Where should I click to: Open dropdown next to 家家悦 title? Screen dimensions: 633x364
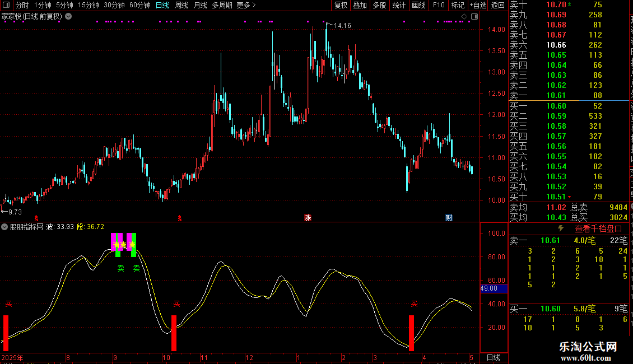click(x=69, y=16)
